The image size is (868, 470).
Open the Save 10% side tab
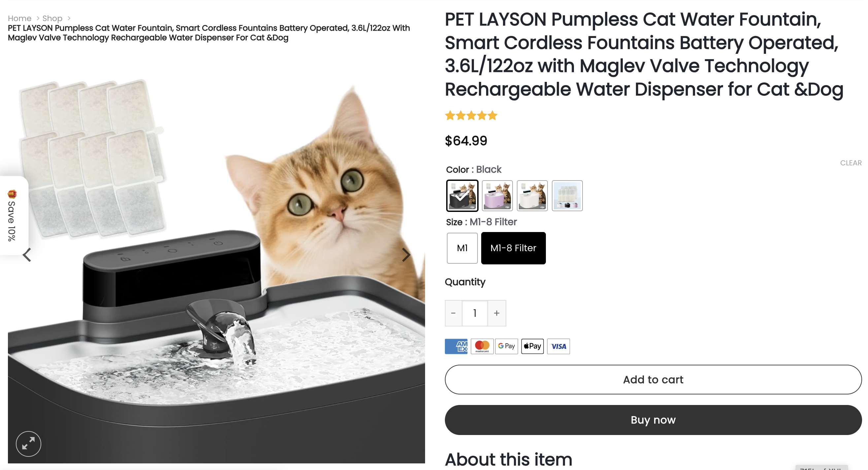(x=12, y=216)
